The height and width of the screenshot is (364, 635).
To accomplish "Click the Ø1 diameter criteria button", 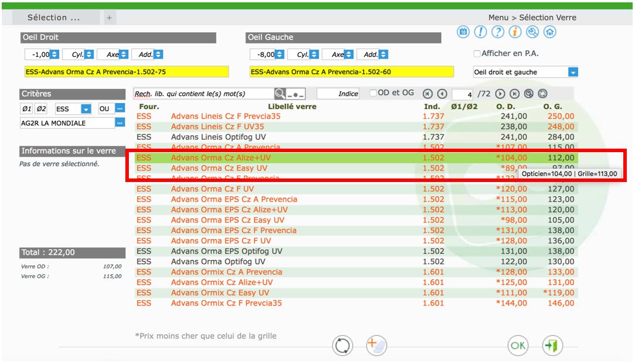I will pos(27,109).
